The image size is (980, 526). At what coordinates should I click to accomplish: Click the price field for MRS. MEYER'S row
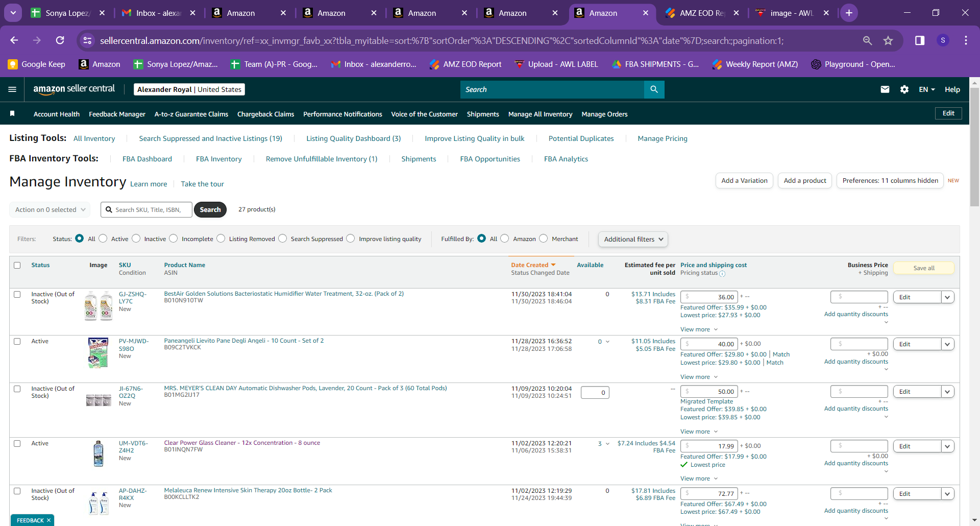coord(709,392)
